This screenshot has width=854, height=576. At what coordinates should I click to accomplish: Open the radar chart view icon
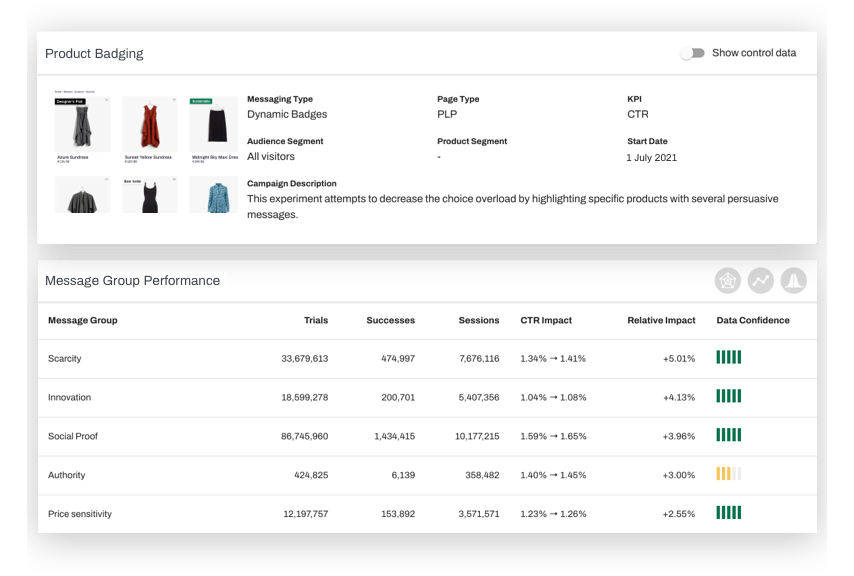[728, 281]
